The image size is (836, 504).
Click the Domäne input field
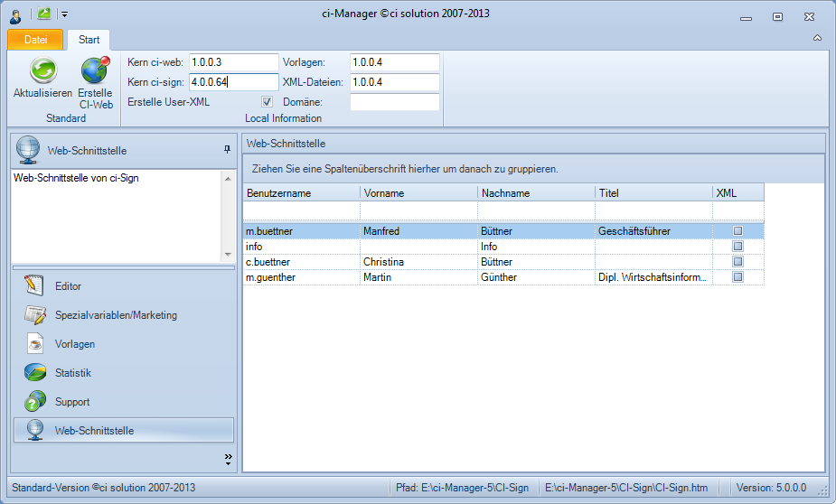(394, 102)
